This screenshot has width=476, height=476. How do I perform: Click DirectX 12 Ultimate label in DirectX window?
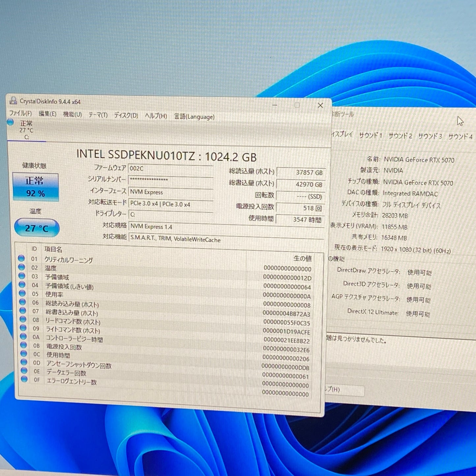[x=373, y=312]
